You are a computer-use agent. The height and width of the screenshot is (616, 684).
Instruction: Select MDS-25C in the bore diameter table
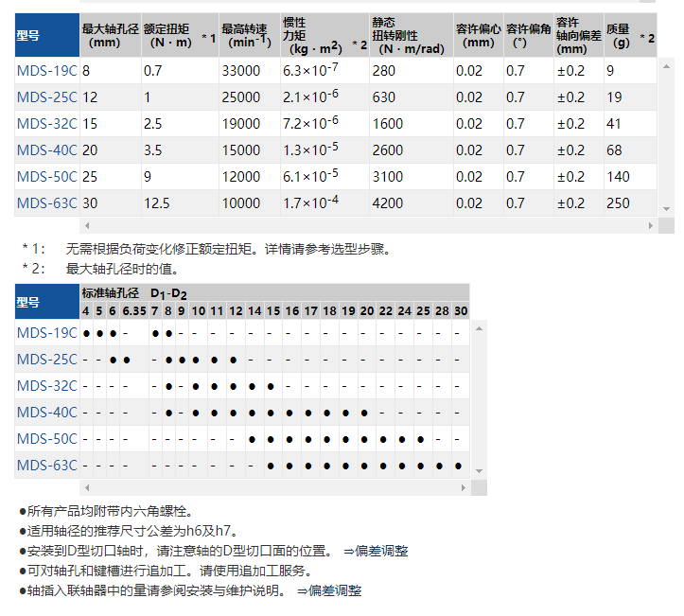pos(46,360)
